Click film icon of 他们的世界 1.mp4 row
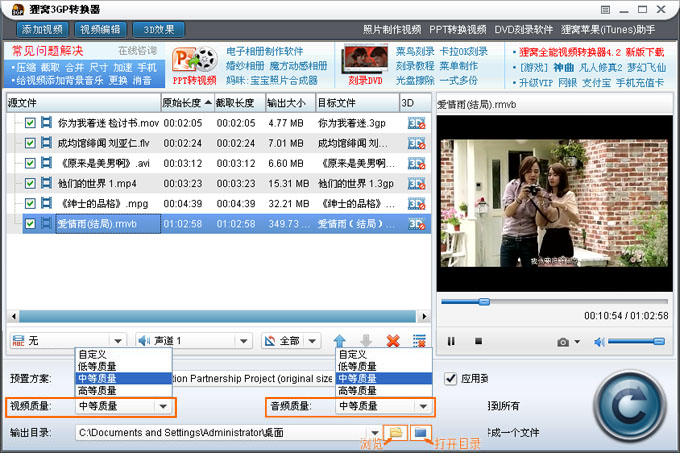 point(46,183)
